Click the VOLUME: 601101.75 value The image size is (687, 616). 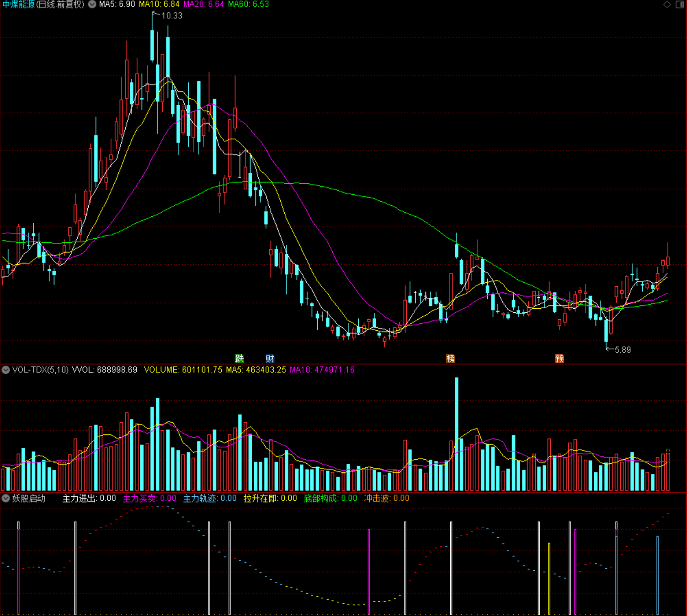(x=183, y=370)
